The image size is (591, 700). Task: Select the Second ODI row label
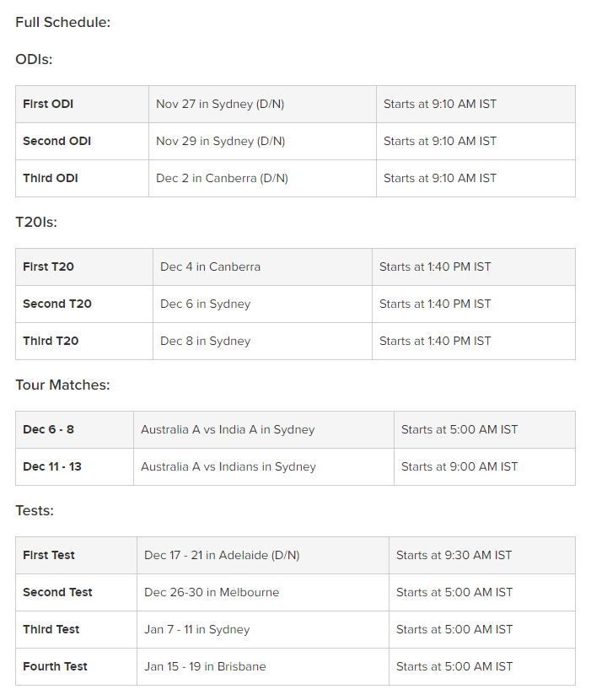(56, 142)
